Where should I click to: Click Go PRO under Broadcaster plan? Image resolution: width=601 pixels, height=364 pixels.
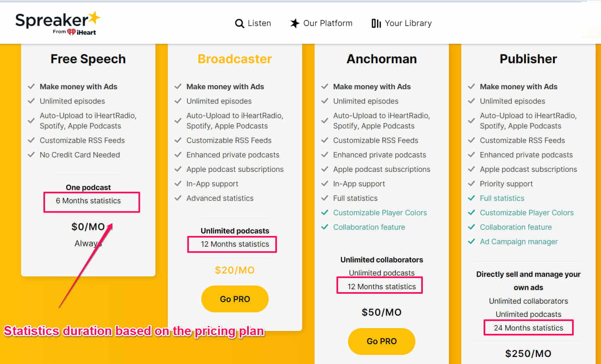tap(235, 299)
